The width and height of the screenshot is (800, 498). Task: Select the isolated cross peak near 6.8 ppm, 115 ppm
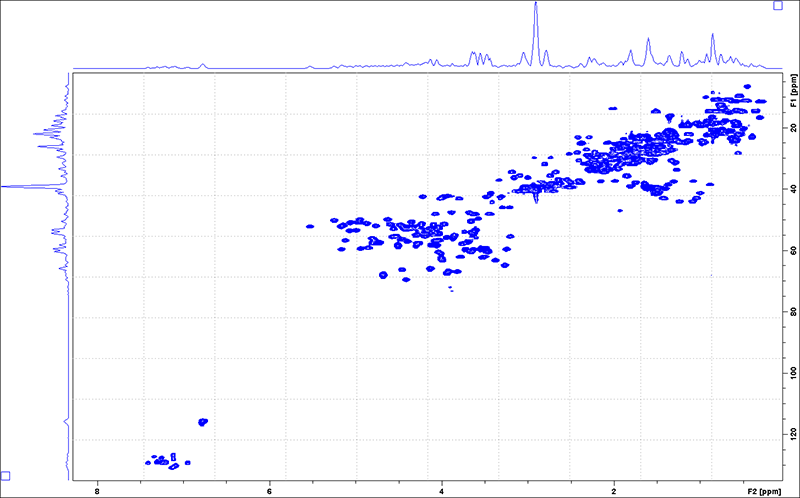[203, 422]
